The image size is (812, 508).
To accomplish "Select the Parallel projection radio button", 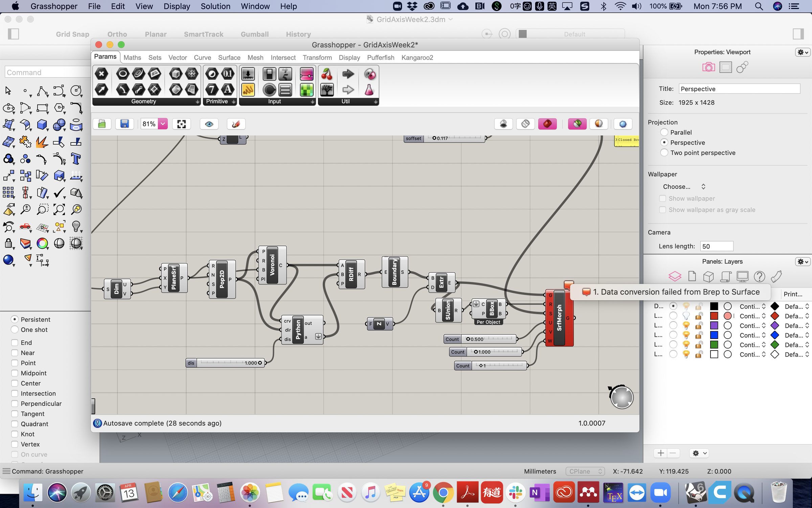I will (664, 132).
